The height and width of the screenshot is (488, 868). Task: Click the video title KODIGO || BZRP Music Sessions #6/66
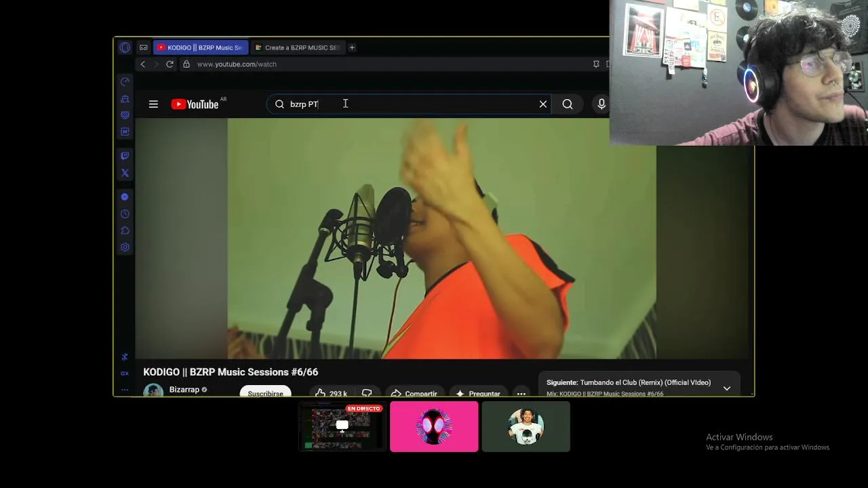pos(231,372)
